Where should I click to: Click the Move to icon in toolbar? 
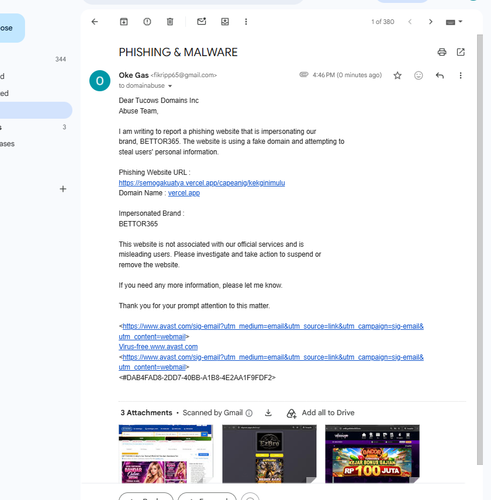pos(225,22)
